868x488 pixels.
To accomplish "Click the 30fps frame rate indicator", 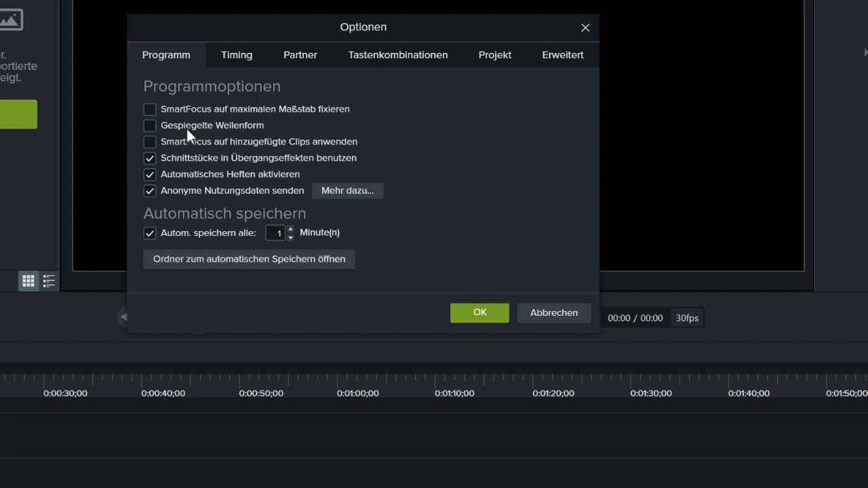I will pos(687,317).
